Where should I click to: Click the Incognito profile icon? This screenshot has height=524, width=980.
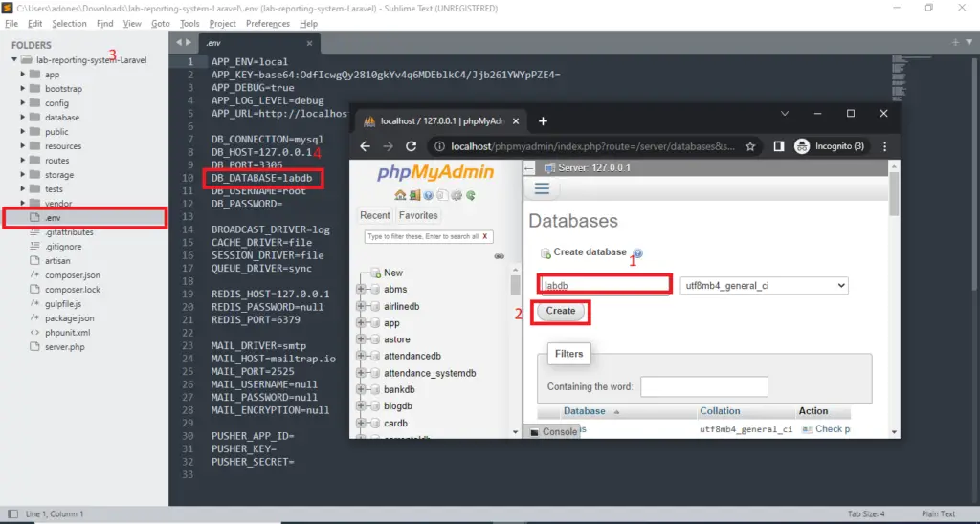tap(802, 146)
